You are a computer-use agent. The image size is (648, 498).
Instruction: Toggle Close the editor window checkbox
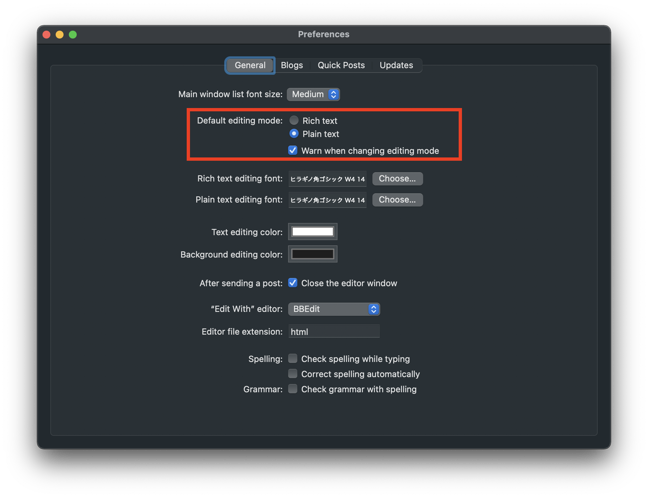(293, 283)
